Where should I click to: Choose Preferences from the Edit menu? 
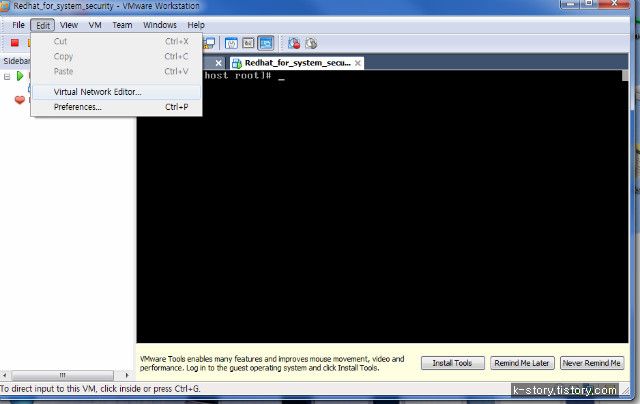coord(116,107)
